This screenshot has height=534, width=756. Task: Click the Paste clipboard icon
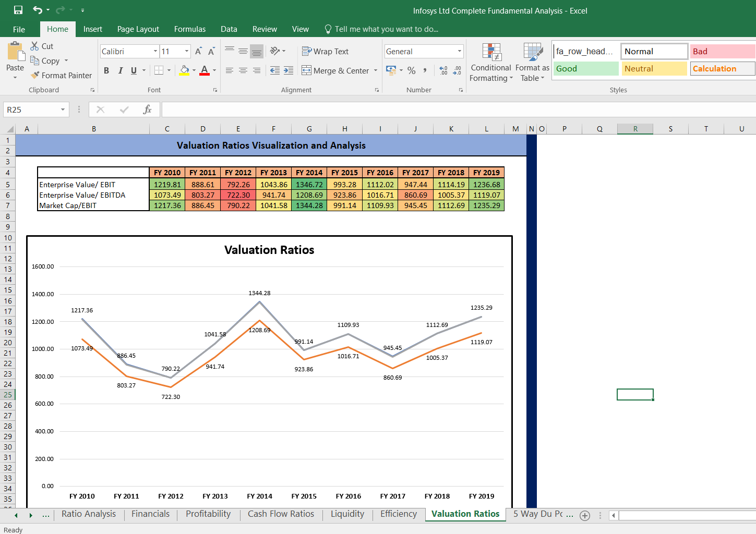[16, 52]
